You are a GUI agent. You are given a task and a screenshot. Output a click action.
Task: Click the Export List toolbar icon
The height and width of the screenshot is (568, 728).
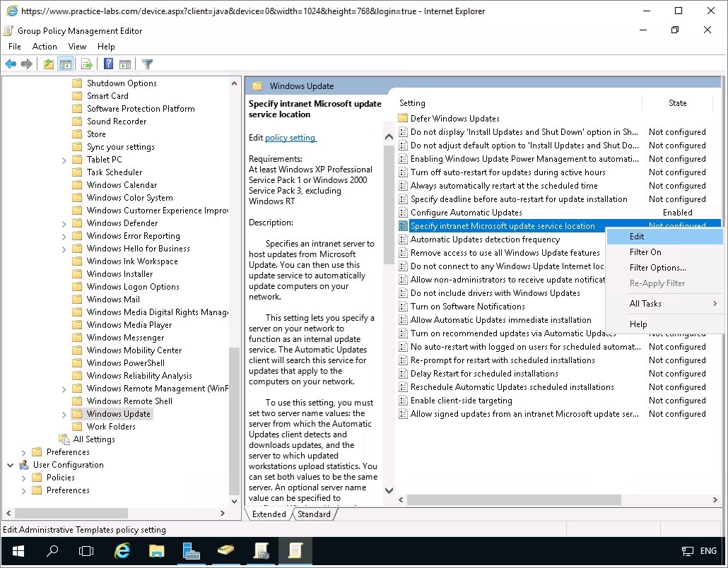87,64
